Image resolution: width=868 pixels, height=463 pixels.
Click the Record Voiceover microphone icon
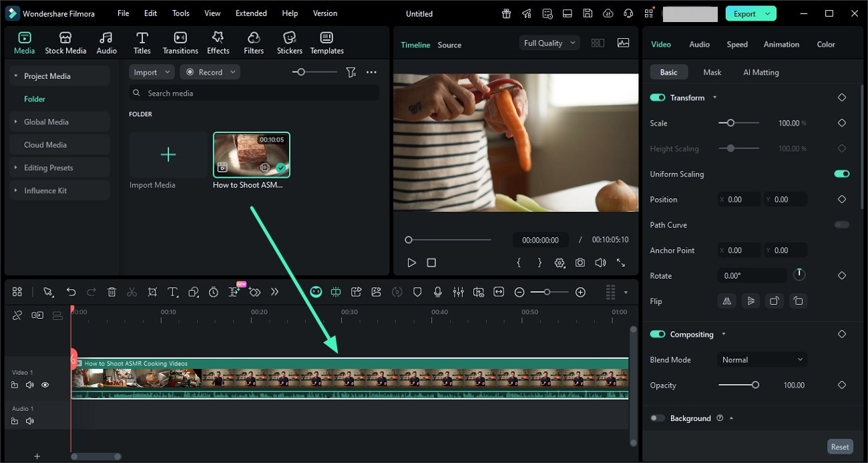(x=438, y=292)
